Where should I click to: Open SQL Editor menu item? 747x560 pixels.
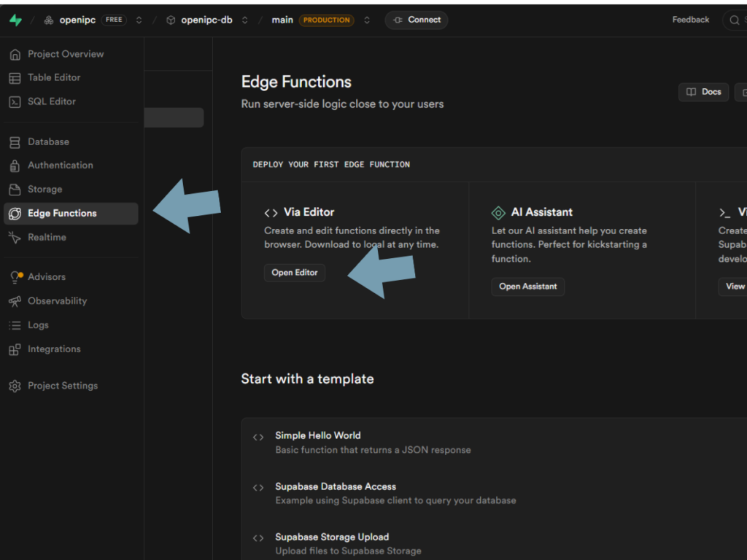71,101
